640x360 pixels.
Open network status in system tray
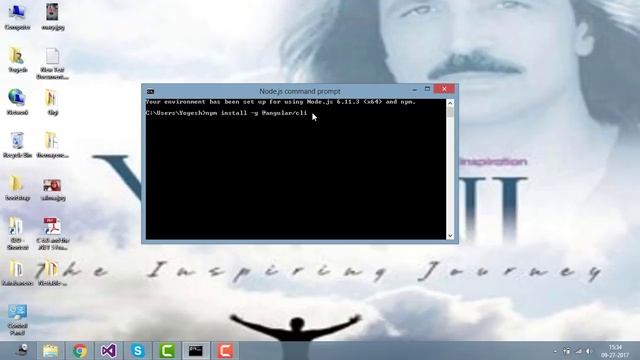578,351
